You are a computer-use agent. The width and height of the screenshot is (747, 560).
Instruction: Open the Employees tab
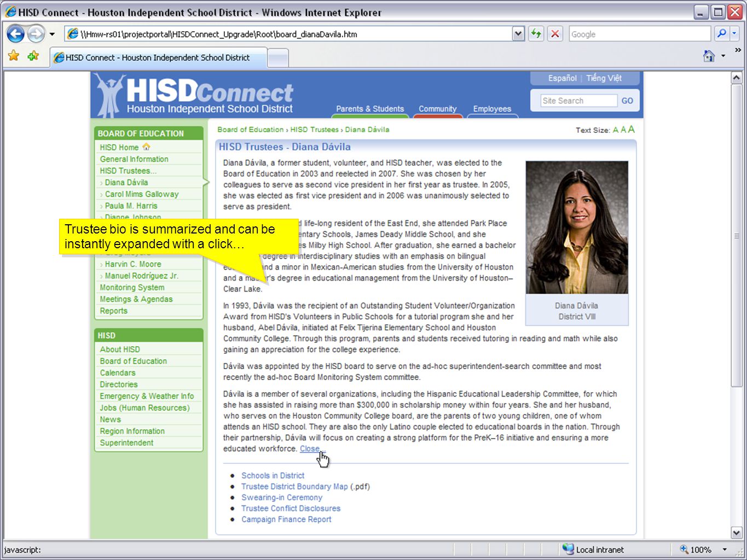[492, 109]
